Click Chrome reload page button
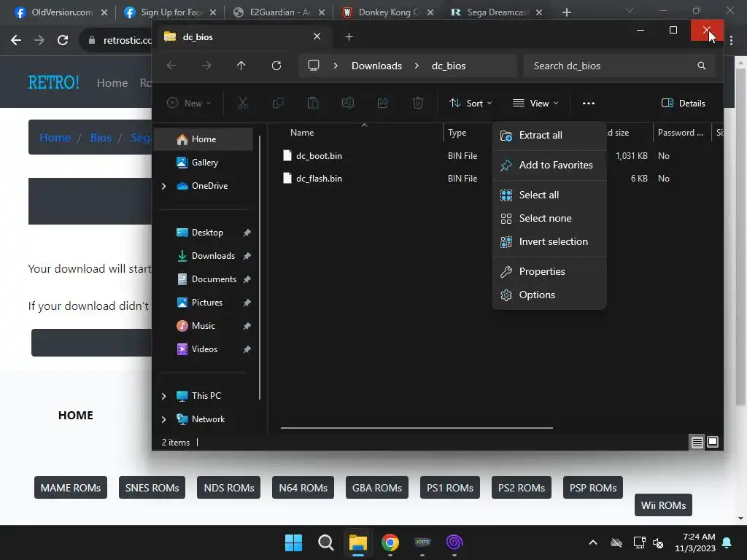The width and height of the screenshot is (747, 560). (x=63, y=40)
